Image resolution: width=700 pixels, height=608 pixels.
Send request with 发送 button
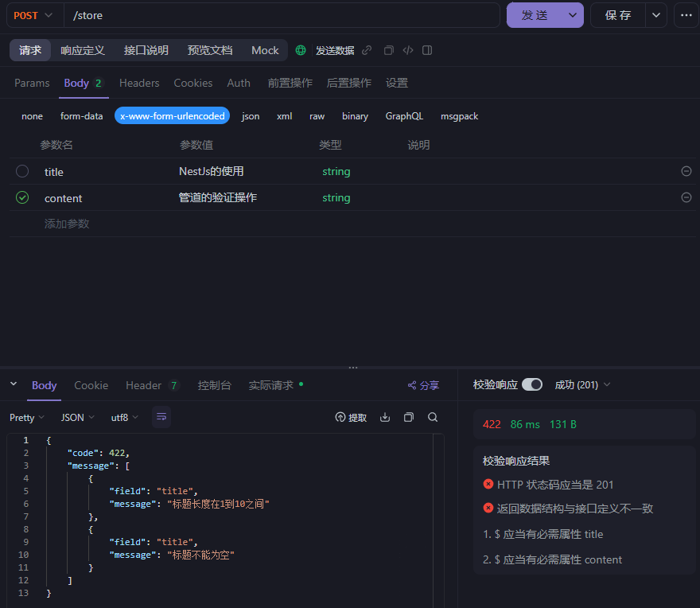click(535, 16)
